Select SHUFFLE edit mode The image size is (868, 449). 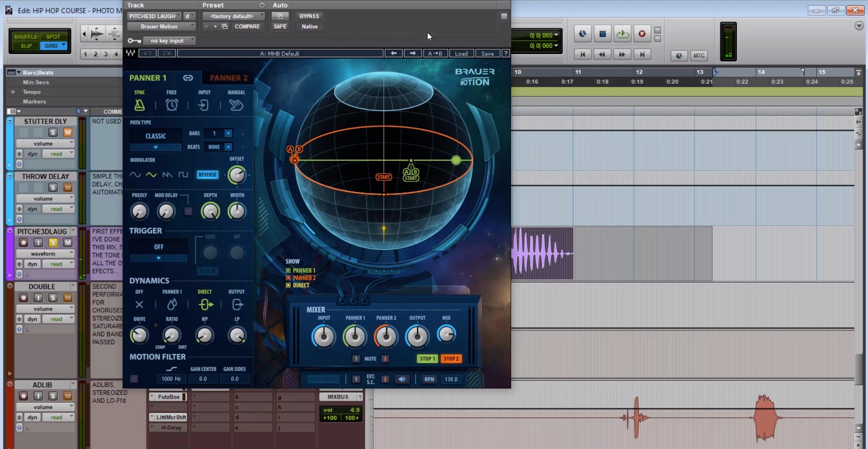pyautogui.click(x=26, y=37)
